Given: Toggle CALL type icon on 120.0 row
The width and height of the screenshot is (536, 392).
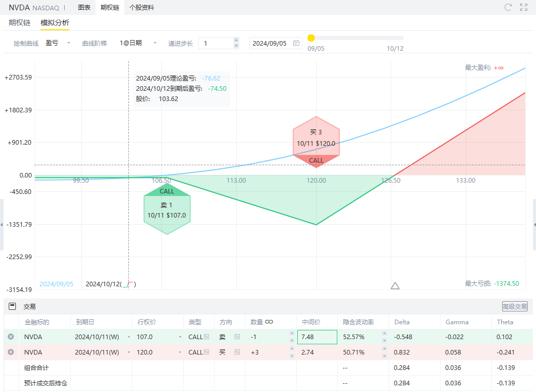Looking at the screenshot, I should 206,352.
